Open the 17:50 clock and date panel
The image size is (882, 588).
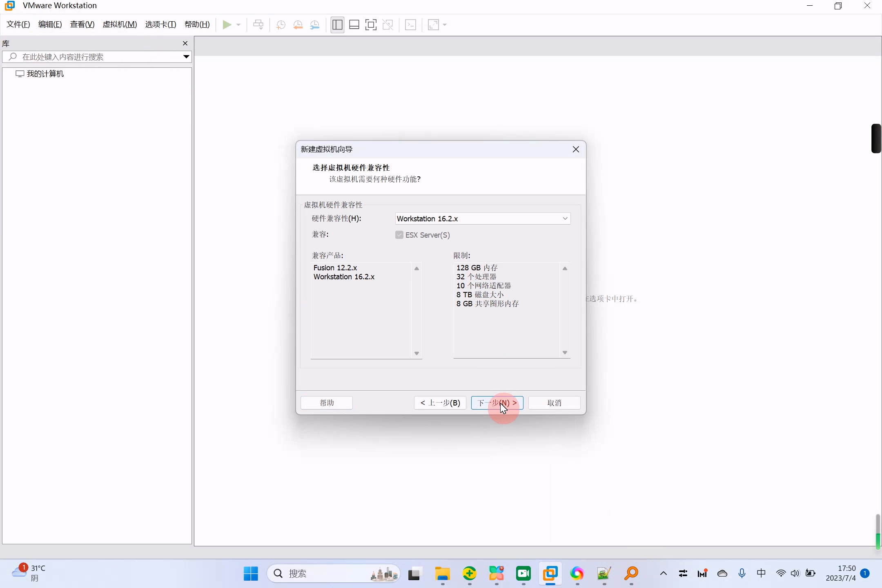click(841, 573)
